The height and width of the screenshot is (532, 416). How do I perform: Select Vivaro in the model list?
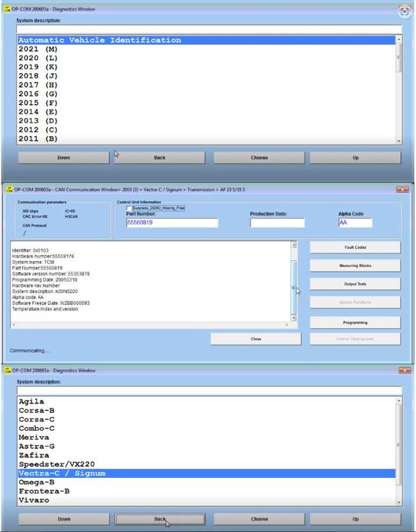pos(206,501)
